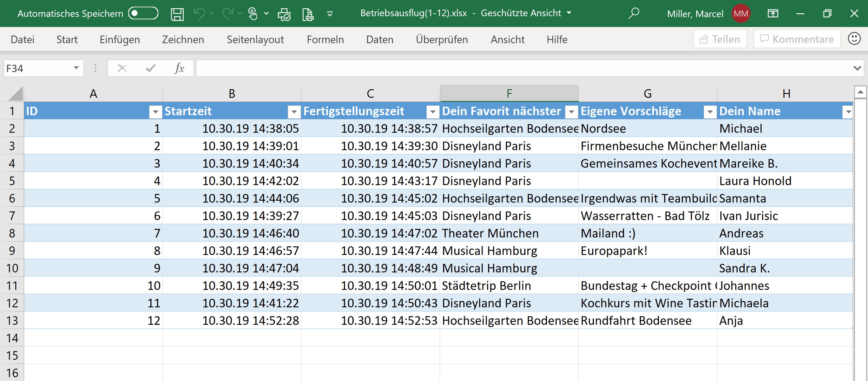The width and height of the screenshot is (868, 381).
Task: Expand the Geschützte Ansicht title dropdown
Action: 569,13
